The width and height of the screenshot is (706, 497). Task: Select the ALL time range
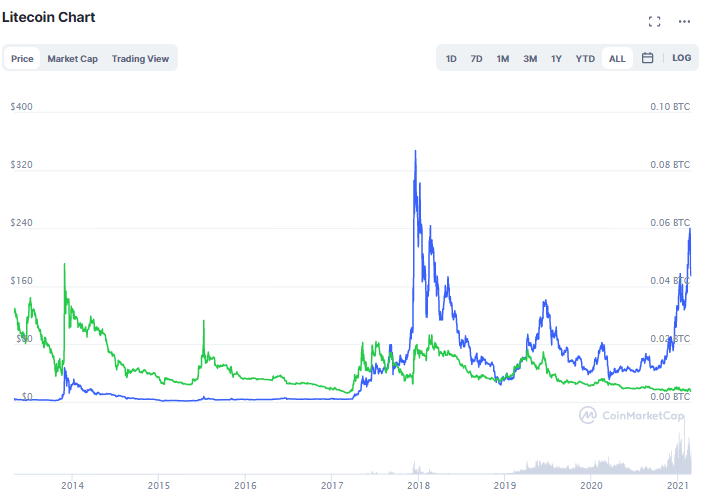tap(617, 59)
